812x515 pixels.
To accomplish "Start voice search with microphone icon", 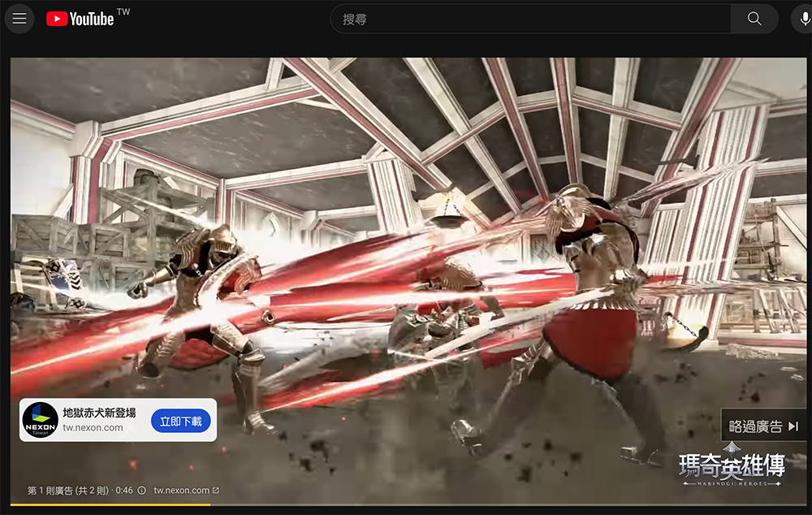I will tap(803, 19).
